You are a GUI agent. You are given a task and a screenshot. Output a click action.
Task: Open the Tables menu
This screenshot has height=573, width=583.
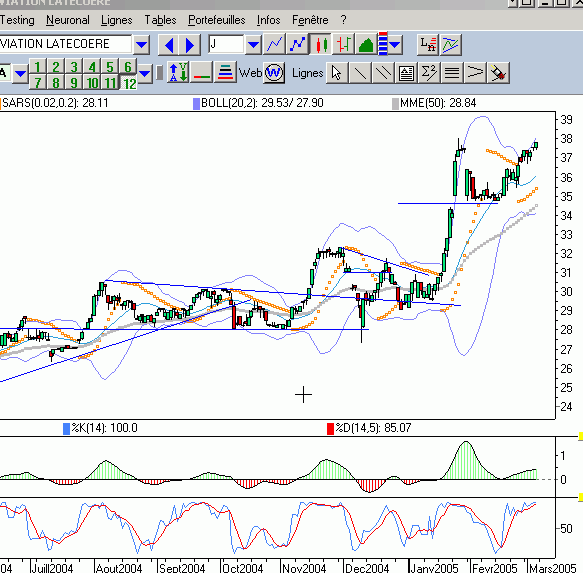[x=160, y=20]
